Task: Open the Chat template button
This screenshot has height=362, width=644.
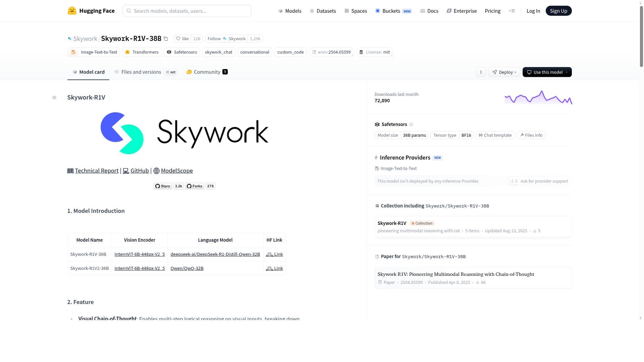Action: pyautogui.click(x=495, y=135)
